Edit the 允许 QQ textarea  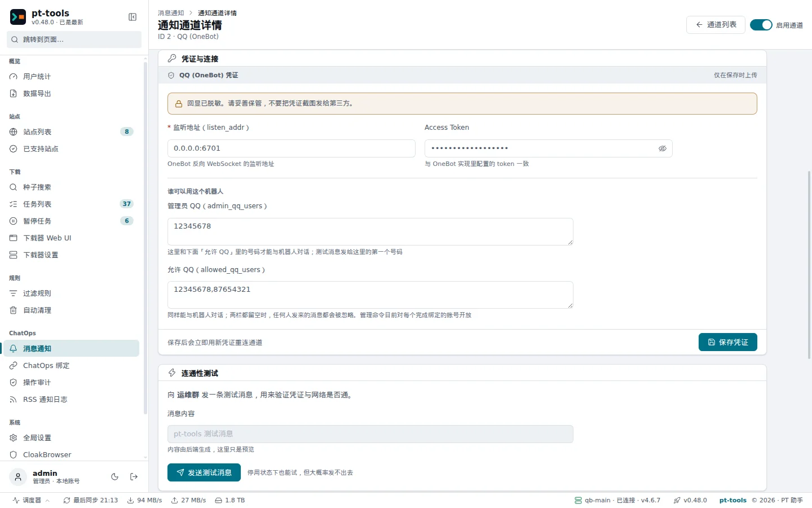click(370, 295)
